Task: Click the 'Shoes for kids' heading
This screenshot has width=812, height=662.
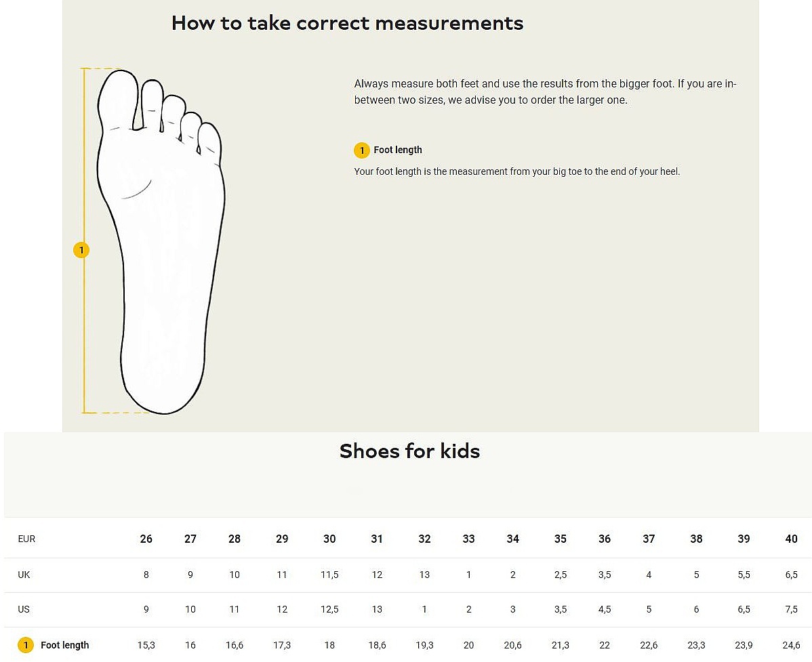Action: point(409,451)
